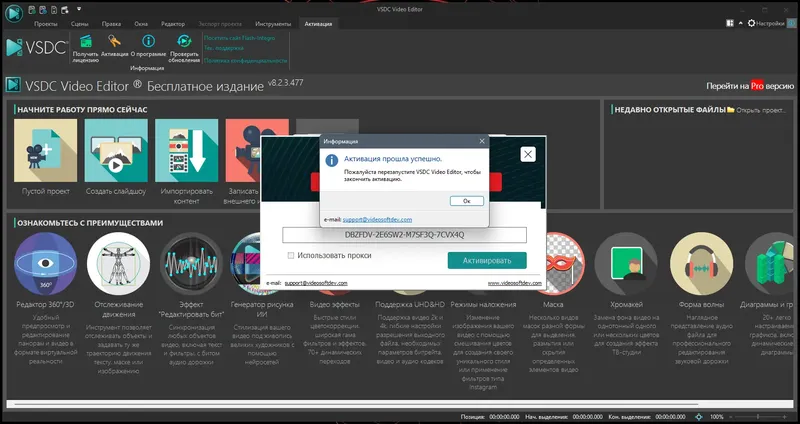Click the Тех. поддержка link
800x424 pixels.
pos(223,48)
